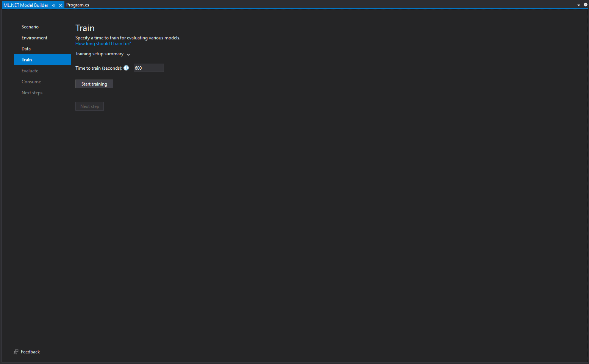Close the ML.NET Model Builder tab

[x=60, y=5]
